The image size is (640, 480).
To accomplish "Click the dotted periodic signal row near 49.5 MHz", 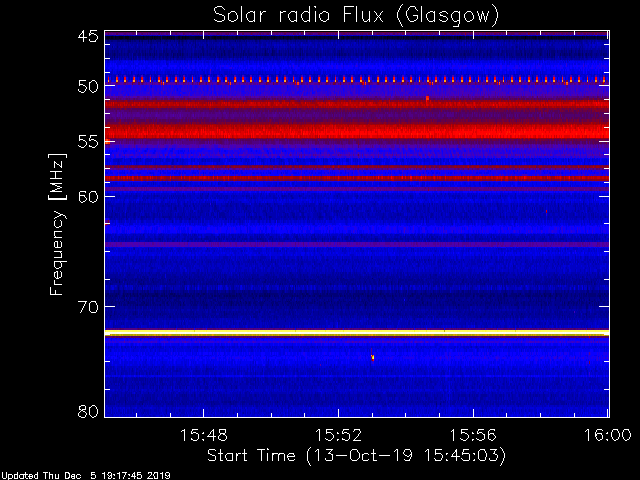I will pos(357,80).
